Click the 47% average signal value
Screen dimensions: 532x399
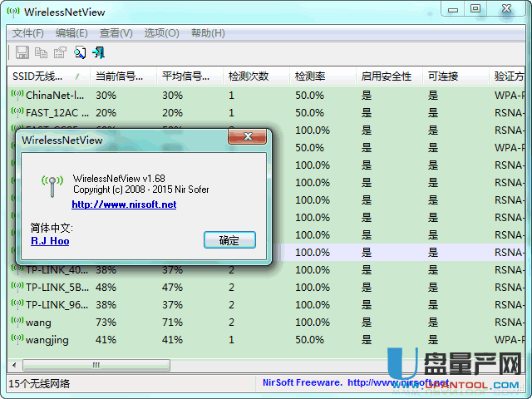(x=172, y=288)
